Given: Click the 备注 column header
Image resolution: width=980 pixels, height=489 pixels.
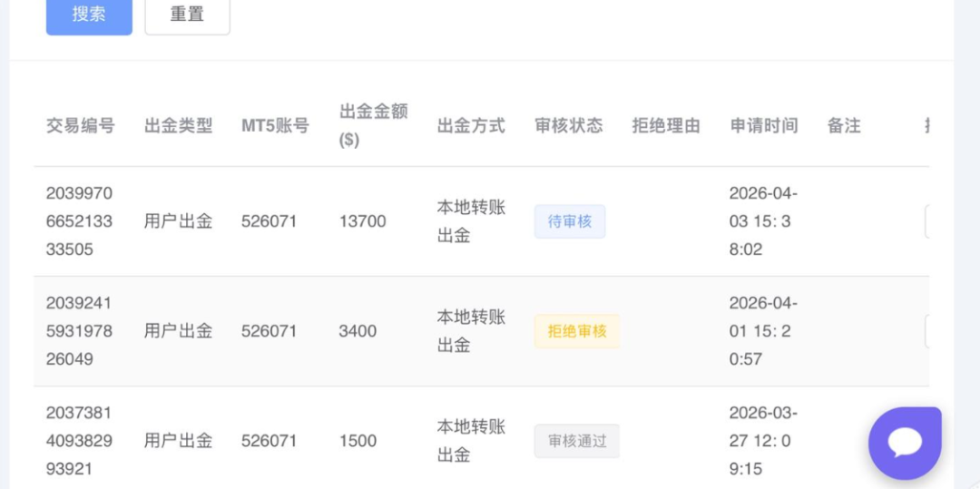Looking at the screenshot, I should click(844, 125).
